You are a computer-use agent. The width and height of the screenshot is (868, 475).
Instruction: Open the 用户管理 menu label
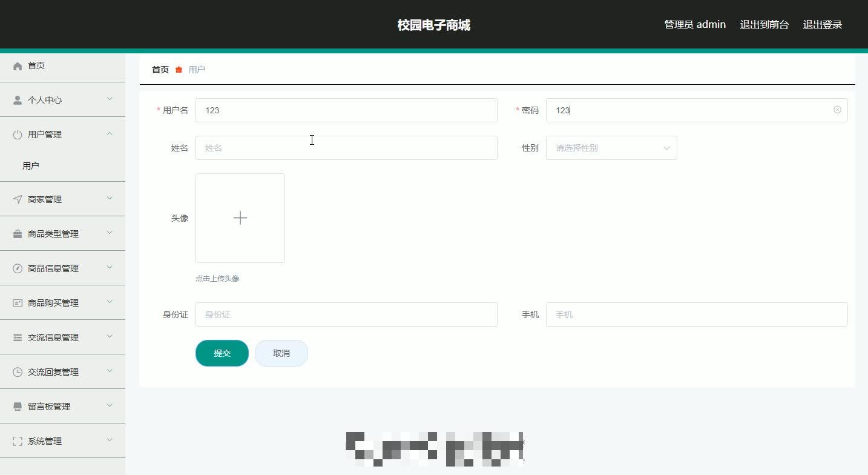point(45,135)
